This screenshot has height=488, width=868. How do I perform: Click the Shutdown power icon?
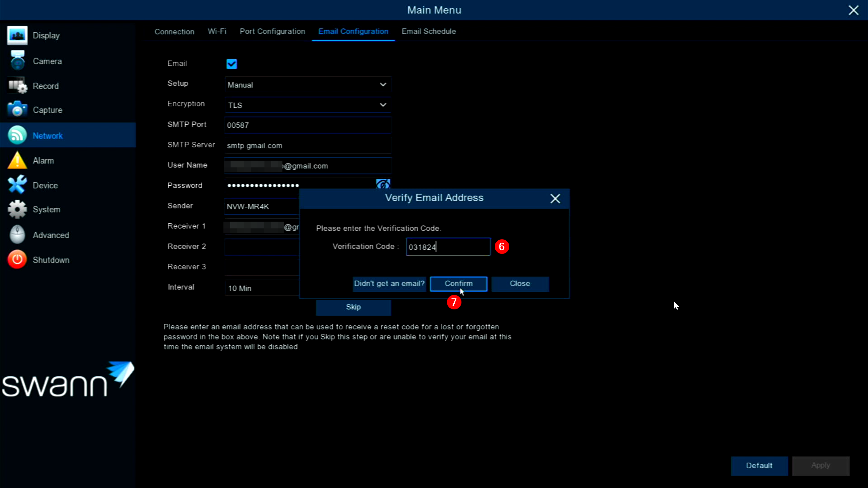(x=17, y=260)
